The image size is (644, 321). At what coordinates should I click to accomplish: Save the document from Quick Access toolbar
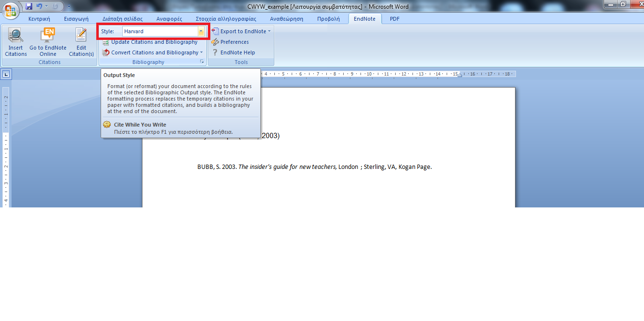click(29, 6)
